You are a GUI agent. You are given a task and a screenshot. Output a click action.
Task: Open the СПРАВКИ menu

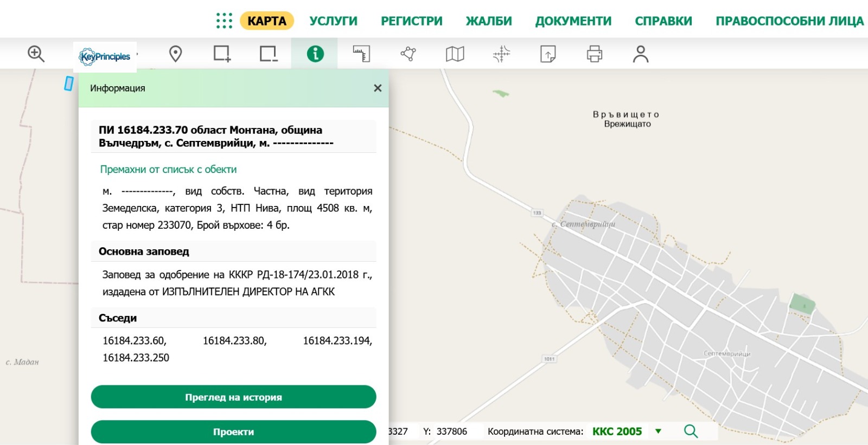tap(663, 21)
